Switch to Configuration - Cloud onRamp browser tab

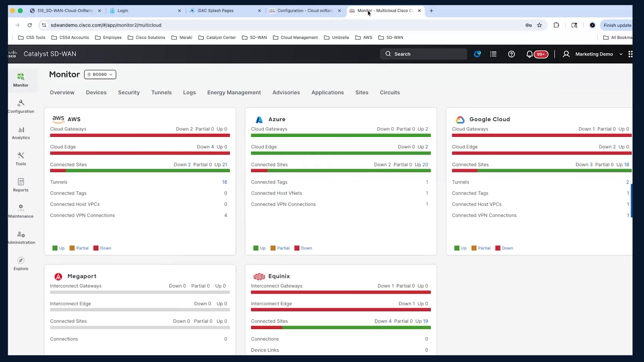[305, 11]
